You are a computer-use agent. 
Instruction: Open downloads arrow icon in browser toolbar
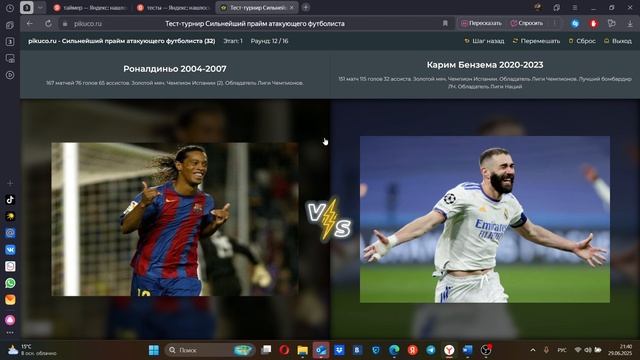[x=630, y=24]
